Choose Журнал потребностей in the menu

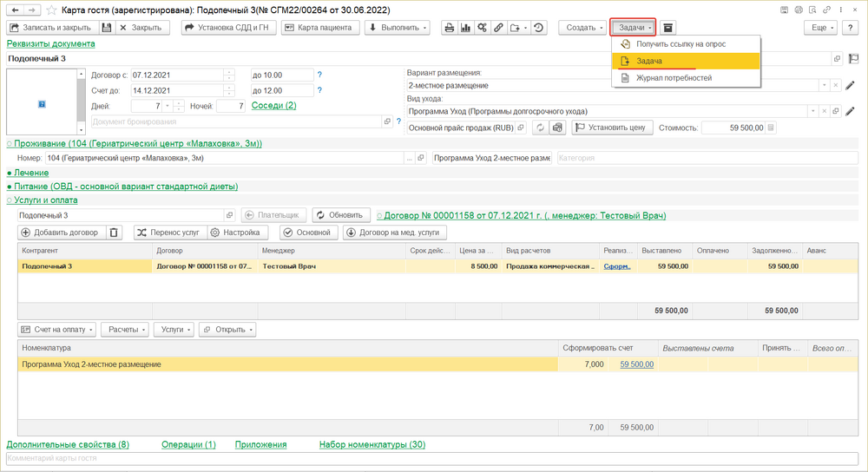pos(674,78)
